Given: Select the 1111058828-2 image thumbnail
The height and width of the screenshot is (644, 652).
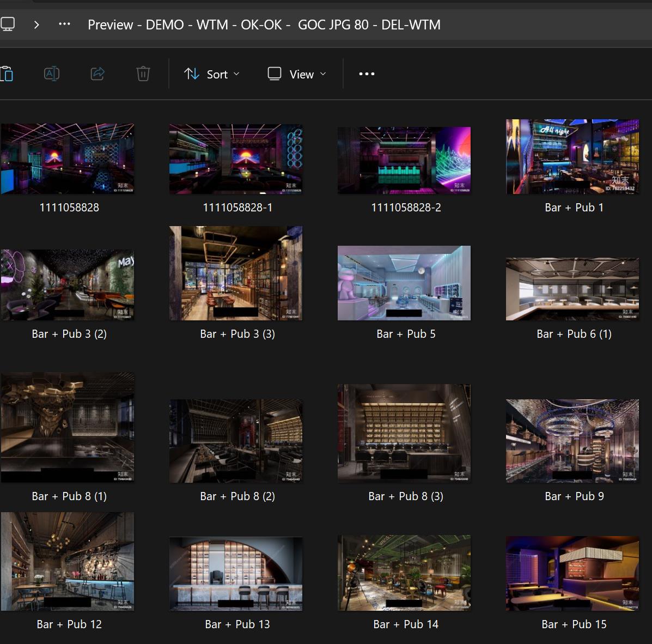Looking at the screenshot, I should [x=404, y=160].
